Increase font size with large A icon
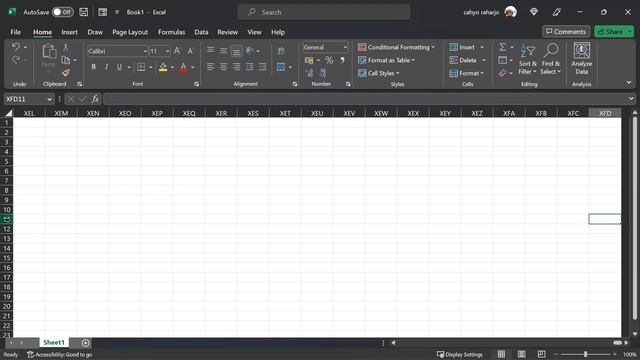This screenshot has height=360, width=640. [x=177, y=51]
